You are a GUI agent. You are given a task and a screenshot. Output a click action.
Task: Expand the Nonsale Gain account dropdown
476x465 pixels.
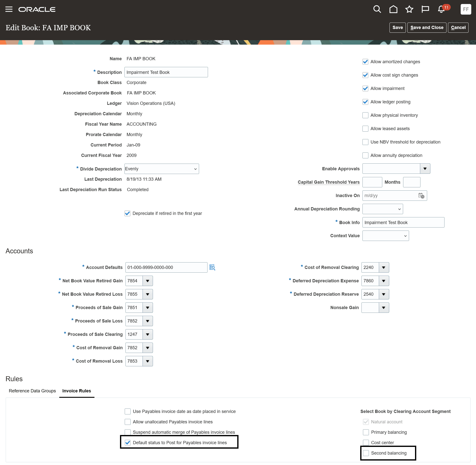coord(384,308)
